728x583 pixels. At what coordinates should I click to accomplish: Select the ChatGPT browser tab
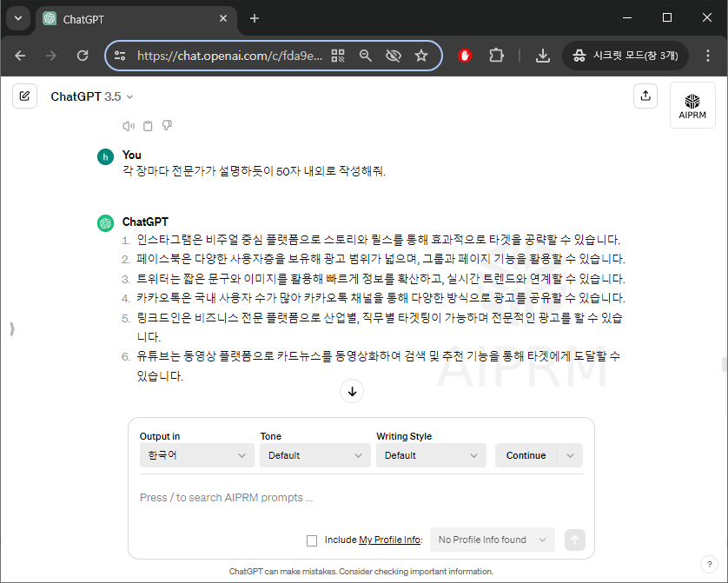coord(135,19)
